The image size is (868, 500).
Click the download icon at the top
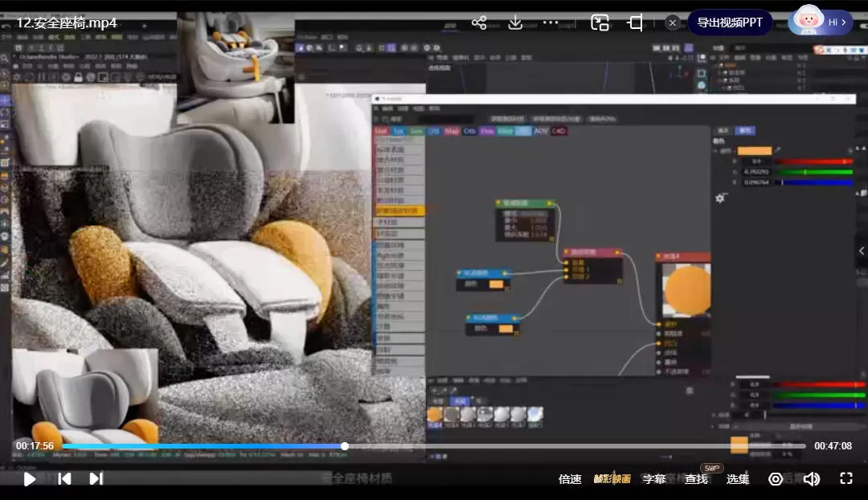(x=514, y=23)
